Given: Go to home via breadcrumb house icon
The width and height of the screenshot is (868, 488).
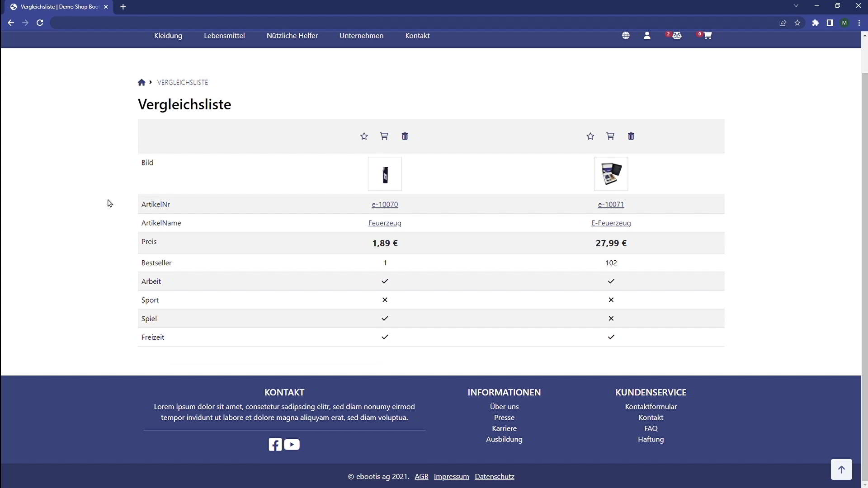Looking at the screenshot, I should click(x=142, y=82).
